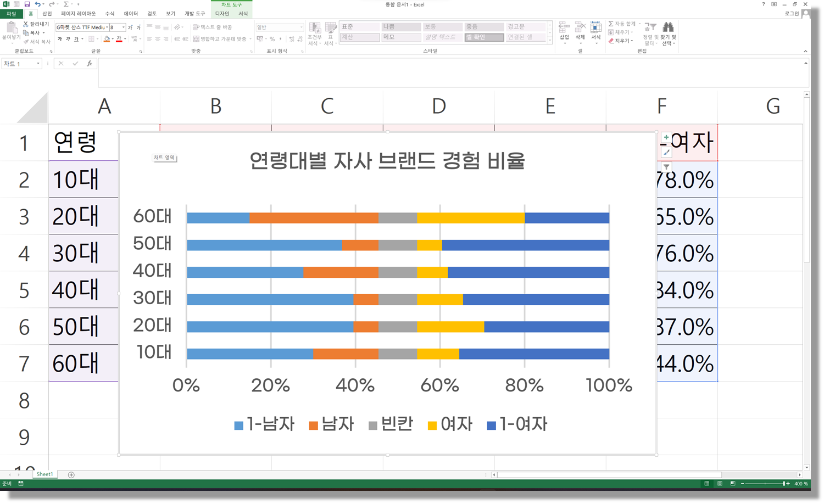Click the Sign in (로그인) link

click(792, 14)
